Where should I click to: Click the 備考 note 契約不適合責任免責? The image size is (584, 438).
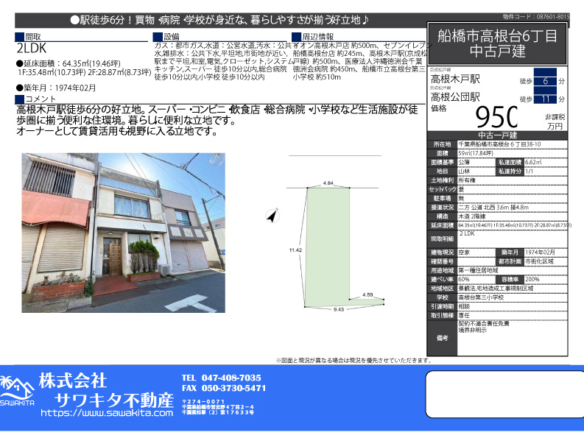coord(483,324)
